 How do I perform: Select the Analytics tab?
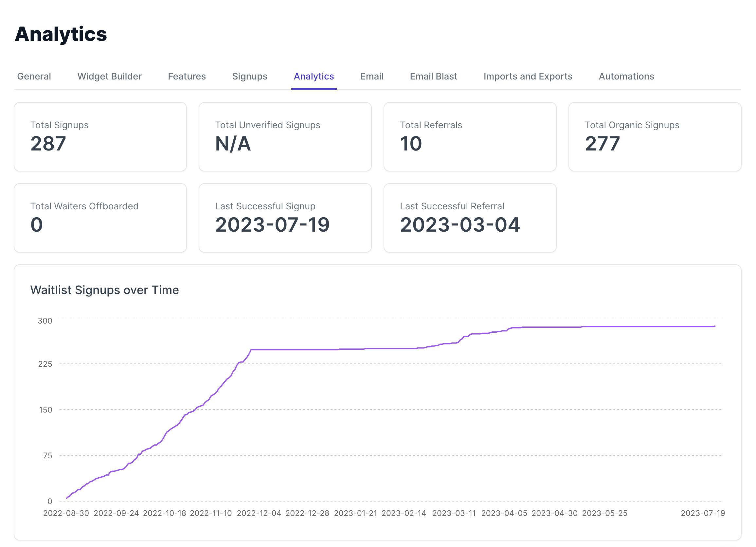[314, 76]
